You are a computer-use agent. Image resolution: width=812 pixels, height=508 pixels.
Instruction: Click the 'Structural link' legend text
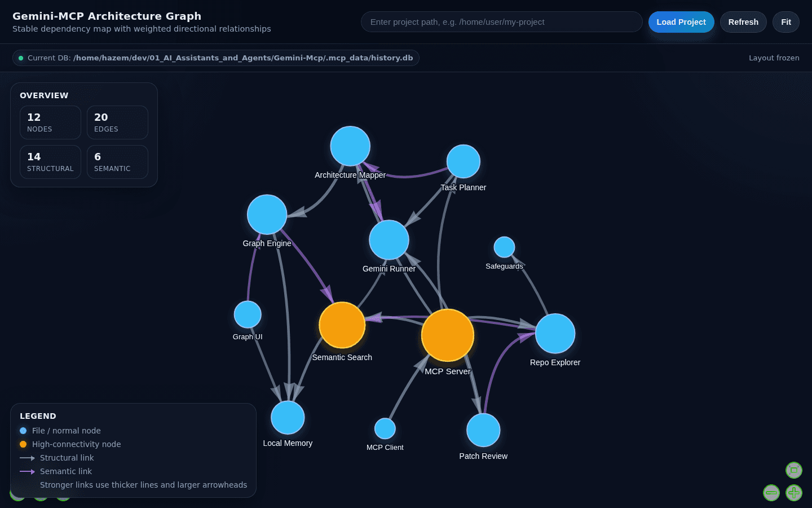67,458
